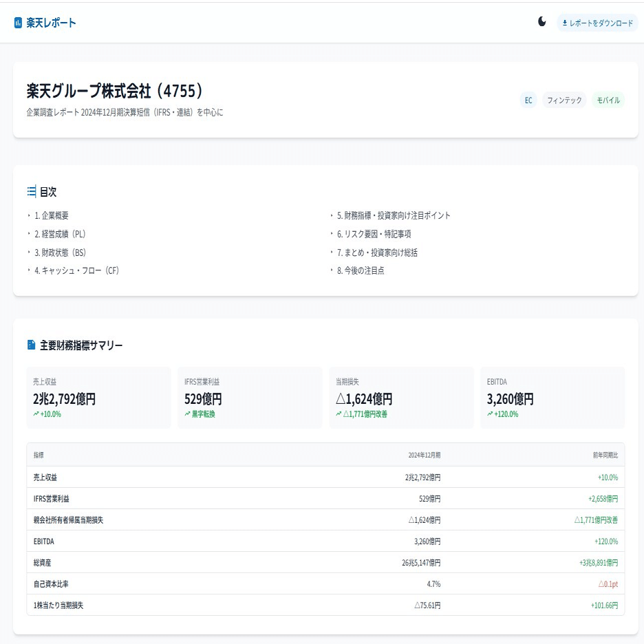This screenshot has height=644, width=644.
Task: Click the △75.61円 table cell
Action: pos(427,605)
